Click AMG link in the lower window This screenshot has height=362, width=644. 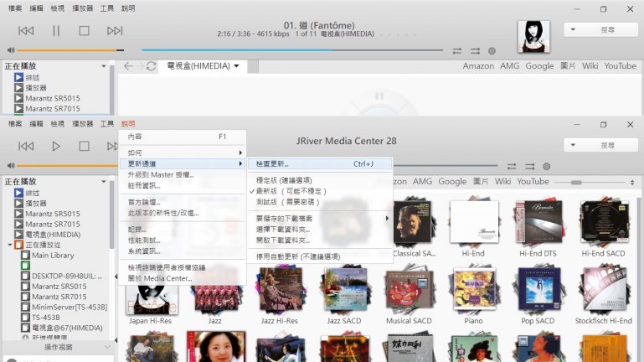click(422, 182)
